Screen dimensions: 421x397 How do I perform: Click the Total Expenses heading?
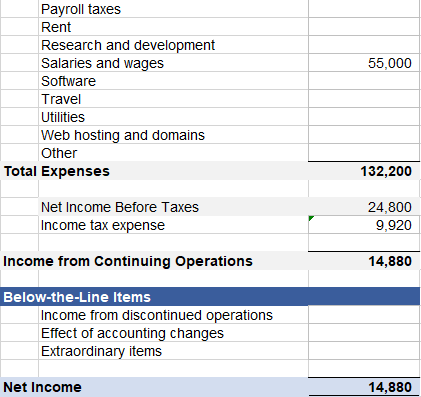[57, 171]
